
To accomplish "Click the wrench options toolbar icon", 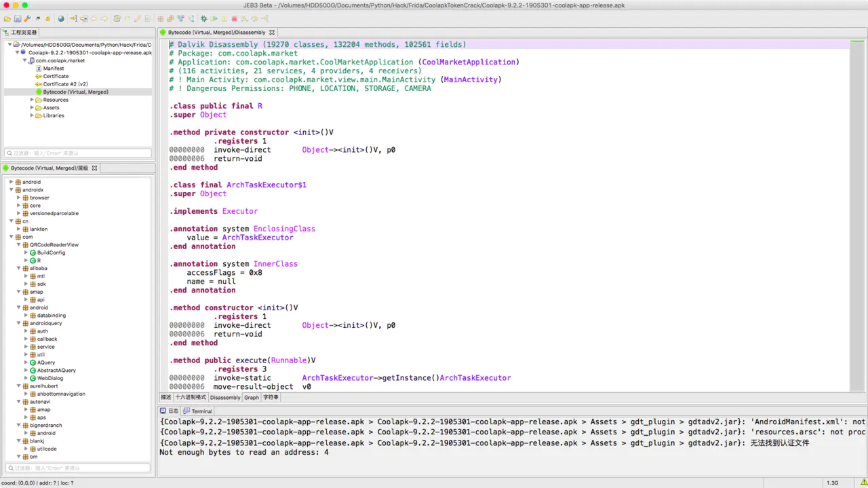I will click(27, 19).
